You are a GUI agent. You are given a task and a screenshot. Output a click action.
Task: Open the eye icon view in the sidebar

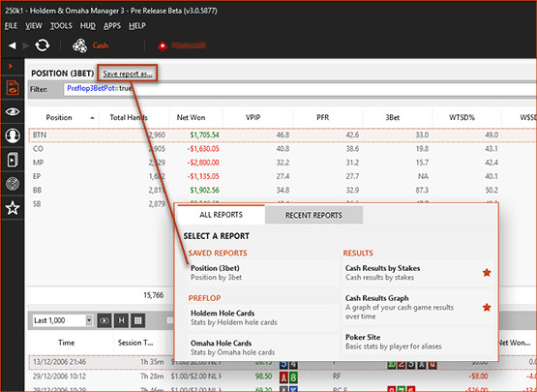(13, 112)
